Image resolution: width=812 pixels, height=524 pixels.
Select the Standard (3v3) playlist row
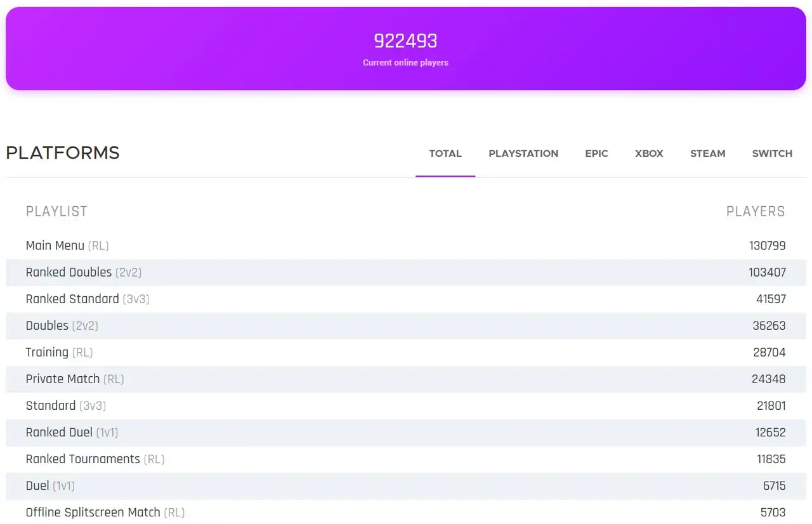(x=406, y=405)
